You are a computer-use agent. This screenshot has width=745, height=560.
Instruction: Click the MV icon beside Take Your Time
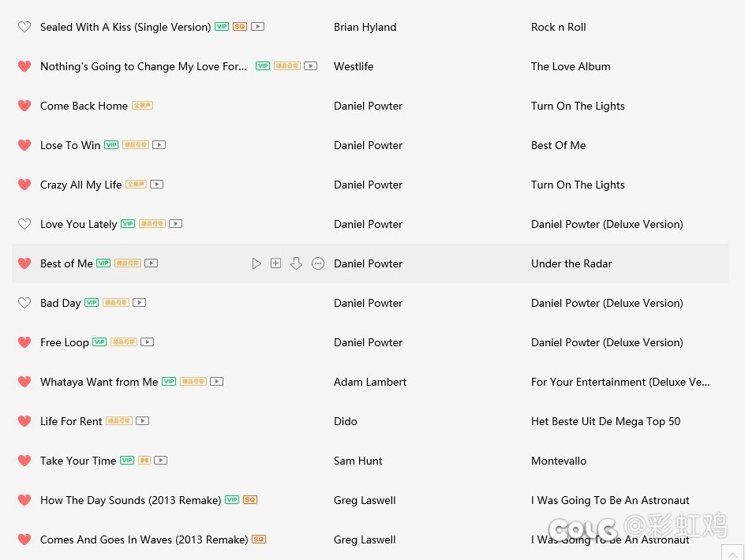click(160, 461)
